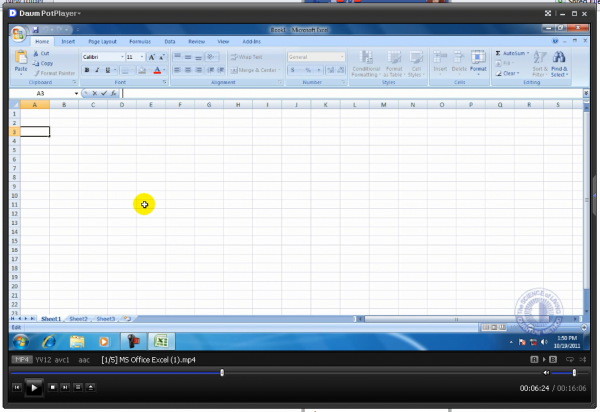Toggle Bold formatting
600x412 pixels.
click(87, 70)
